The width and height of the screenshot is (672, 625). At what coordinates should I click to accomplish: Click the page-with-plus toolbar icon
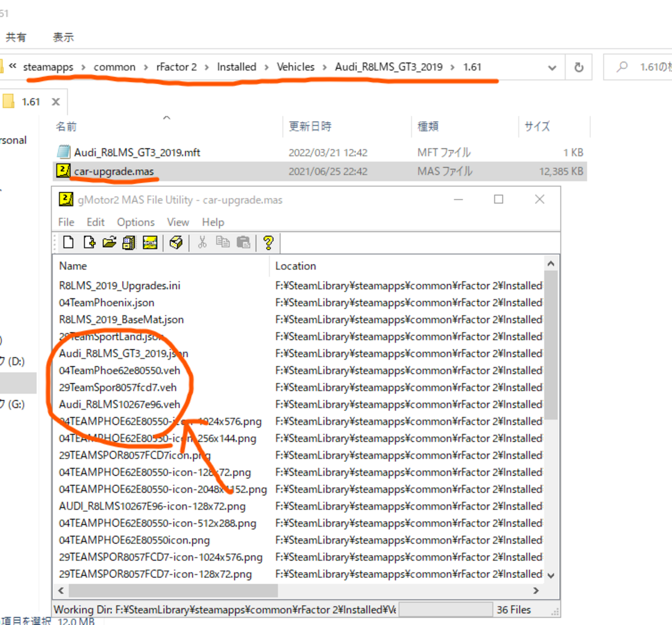pos(89,242)
